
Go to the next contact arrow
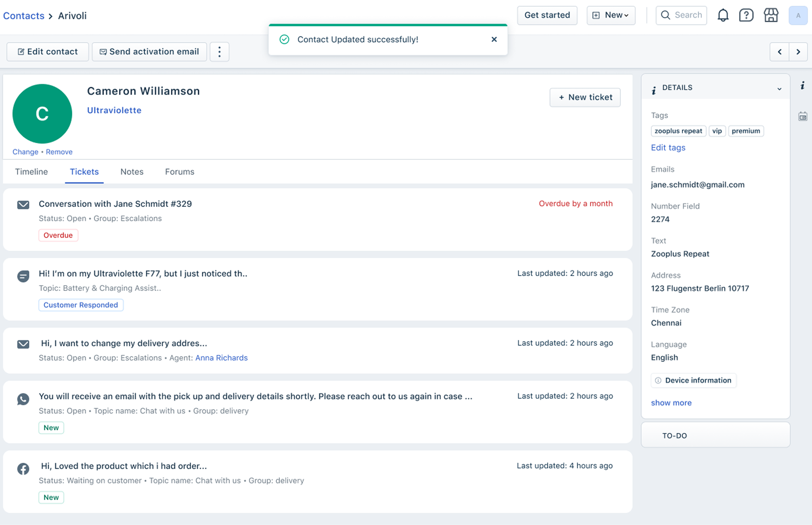[x=798, y=52]
